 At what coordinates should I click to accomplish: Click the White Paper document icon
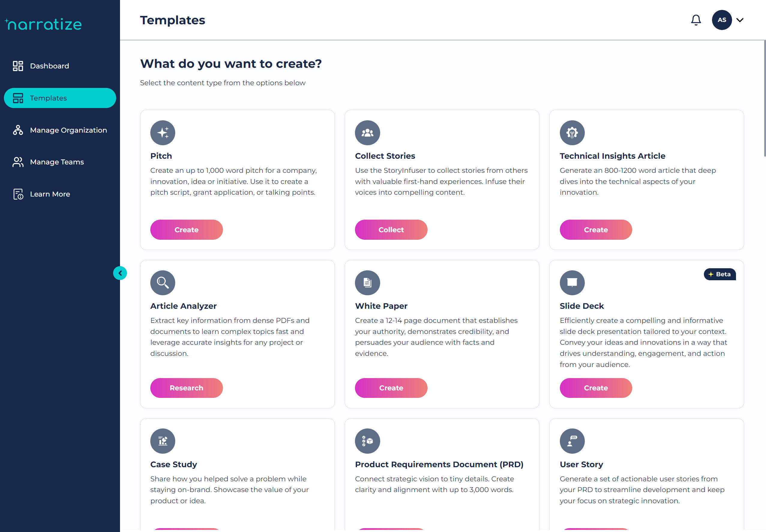pos(367,283)
